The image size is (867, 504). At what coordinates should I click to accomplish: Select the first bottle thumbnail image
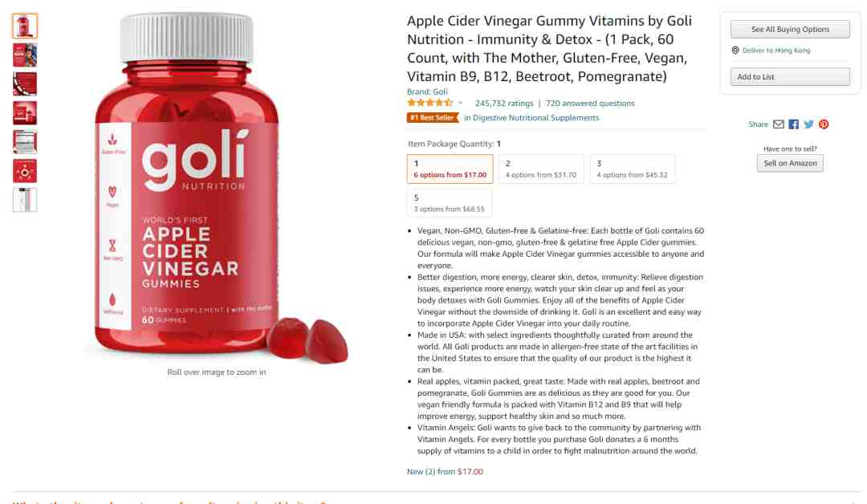(25, 26)
